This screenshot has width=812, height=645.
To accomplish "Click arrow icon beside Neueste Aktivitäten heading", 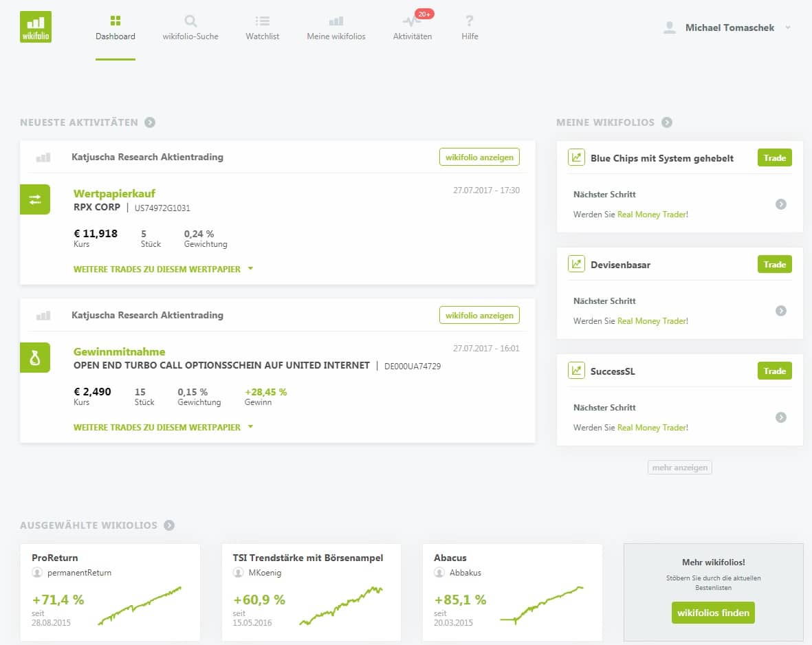I will [x=150, y=122].
